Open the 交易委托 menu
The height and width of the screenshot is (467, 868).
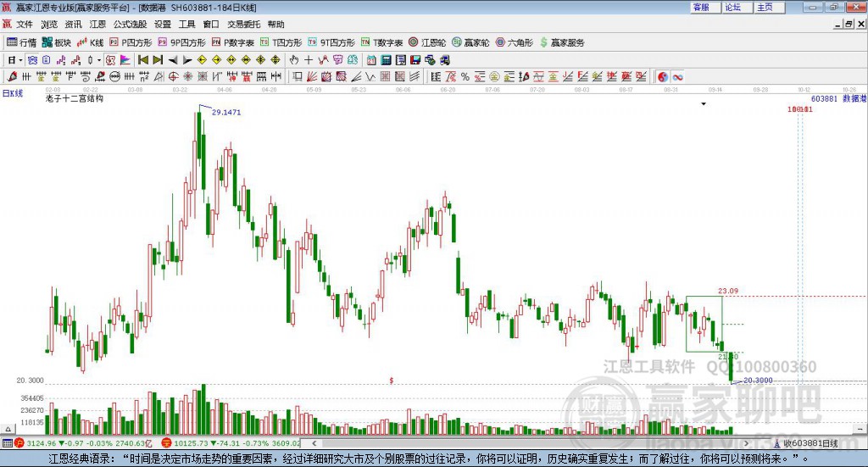pos(243,25)
